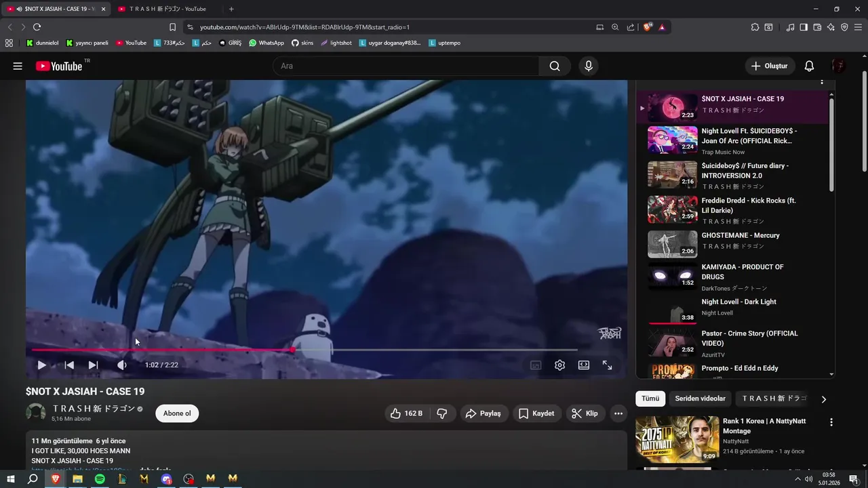Select Night Lovell - Dark Light item

point(732,310)
